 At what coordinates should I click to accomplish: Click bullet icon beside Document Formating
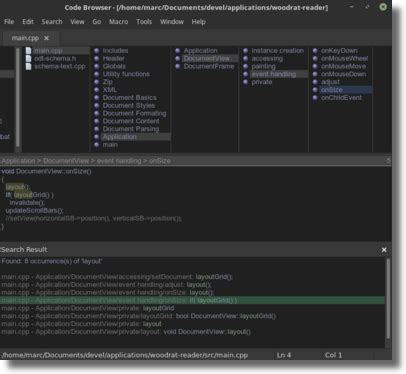pyautogui.click(x=97, y=113)
